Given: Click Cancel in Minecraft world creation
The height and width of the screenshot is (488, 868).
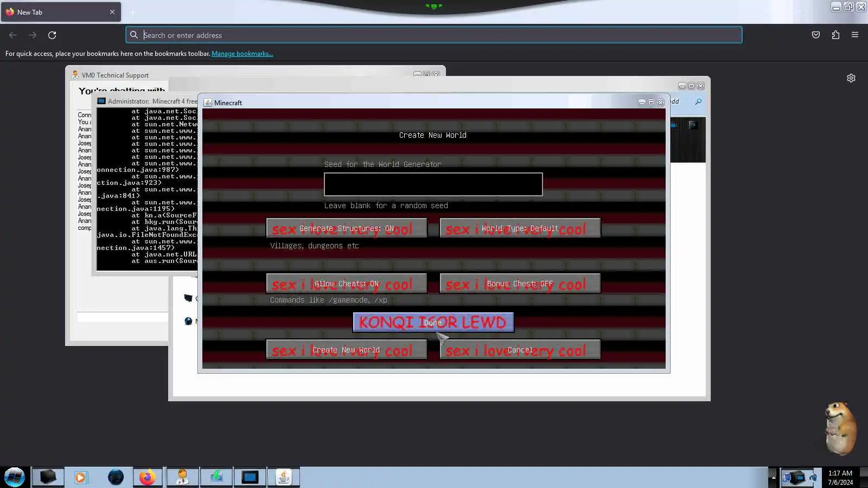Looking at the screenshot, I should [520, 350].
